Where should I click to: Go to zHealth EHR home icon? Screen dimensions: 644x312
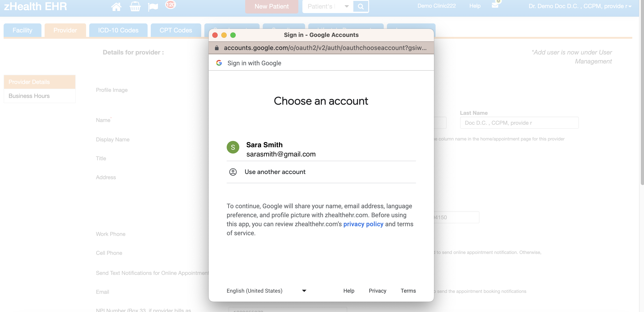[116, 7]
